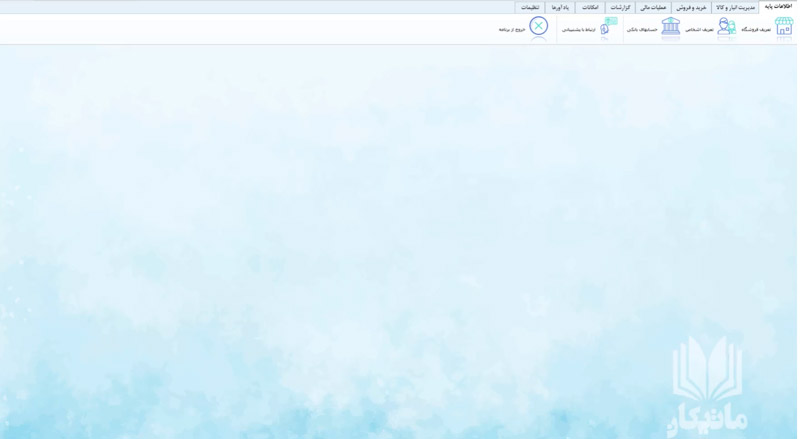Screen dimensions: 800x439
Task: Click the خروج از برنامه text label
Action: click(512, 30)
